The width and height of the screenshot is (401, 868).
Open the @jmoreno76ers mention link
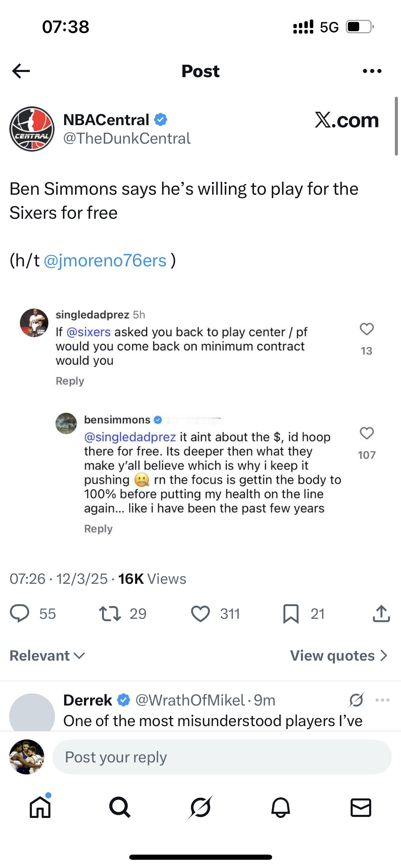click(x=105, y=260)
